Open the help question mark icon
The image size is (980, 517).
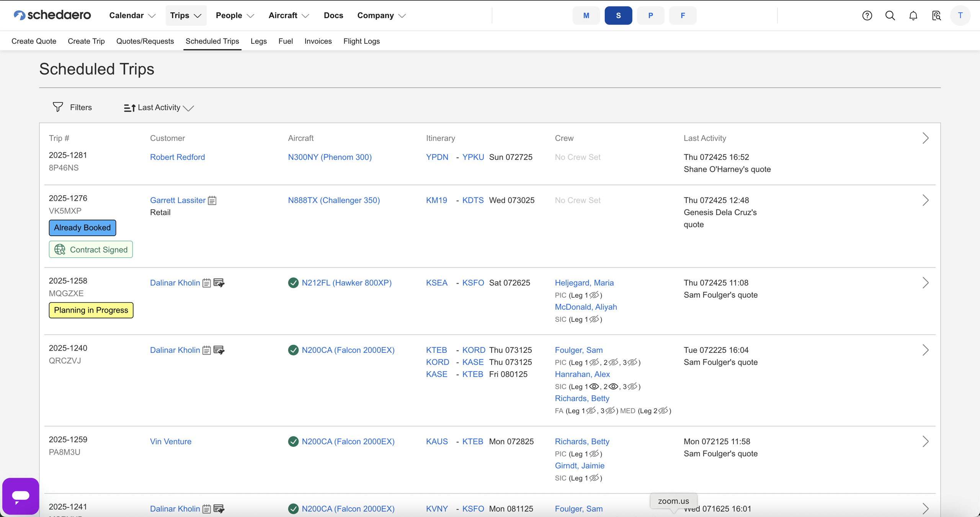[867, 15]
